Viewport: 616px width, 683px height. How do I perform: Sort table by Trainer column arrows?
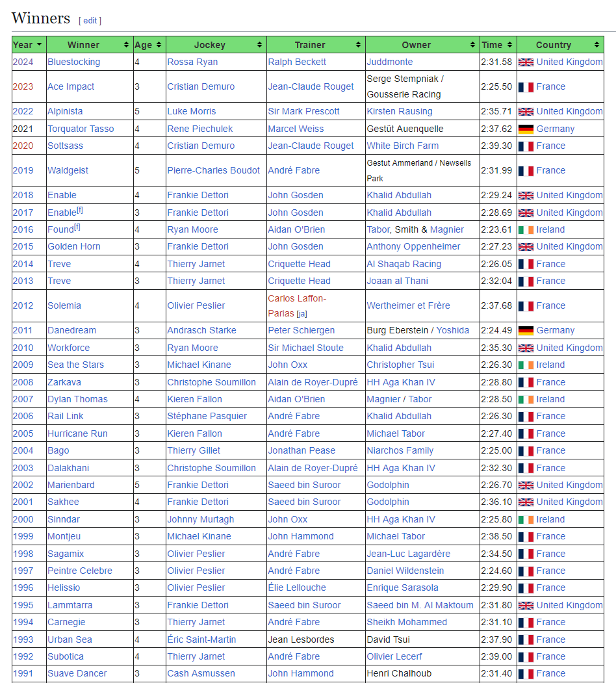click(358, 45)
